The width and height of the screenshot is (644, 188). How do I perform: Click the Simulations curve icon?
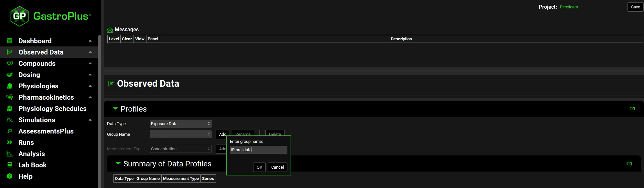pyautogui.click(x=10, y=120)
